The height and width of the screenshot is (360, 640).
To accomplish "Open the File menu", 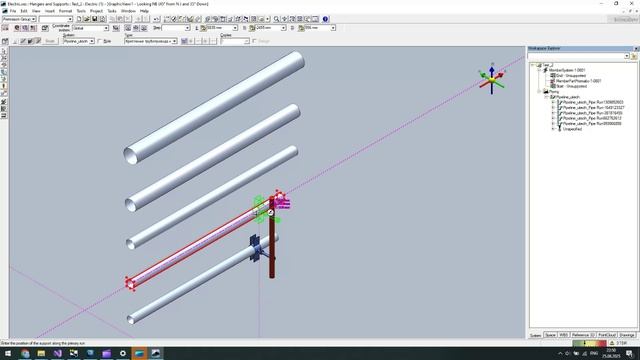I will click(x=13, y=11).
